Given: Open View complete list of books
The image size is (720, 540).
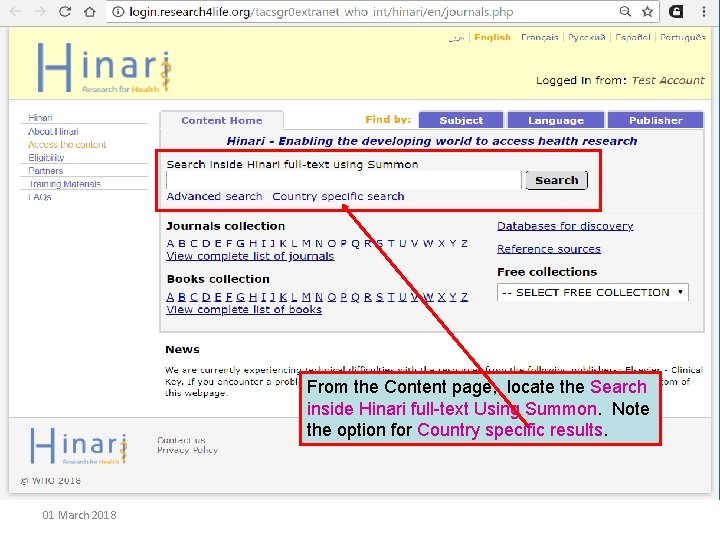Looking at the screenshot, I should point(244,309).
